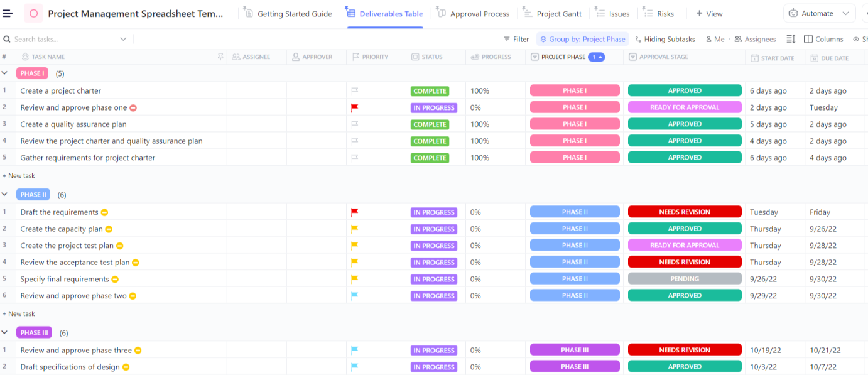Open the sidebar hamburger menu

pyautogui.click(x=9, y=13)
